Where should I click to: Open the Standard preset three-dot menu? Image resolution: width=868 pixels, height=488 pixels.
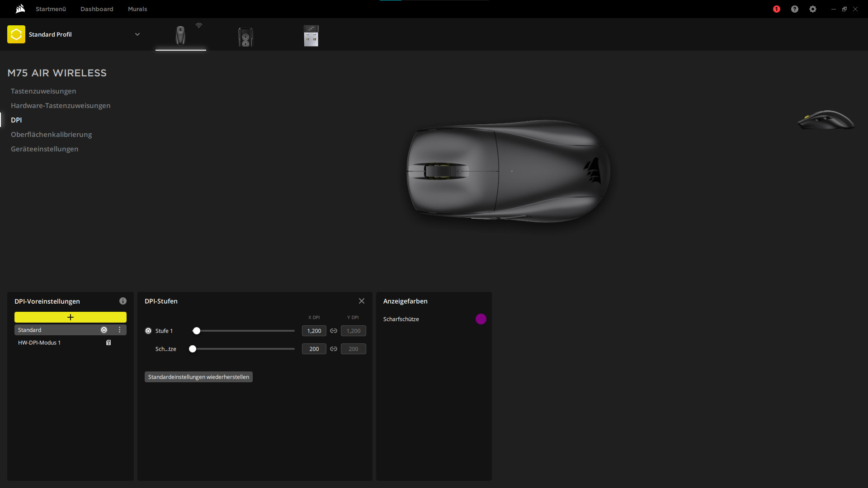coord(120,330)
